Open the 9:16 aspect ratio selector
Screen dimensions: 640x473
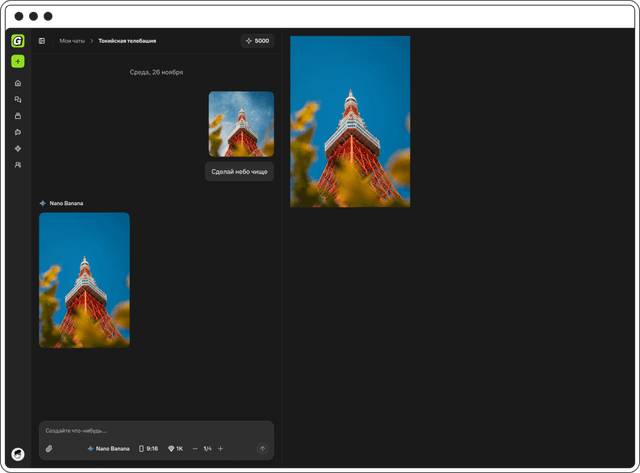pos(148,449)
